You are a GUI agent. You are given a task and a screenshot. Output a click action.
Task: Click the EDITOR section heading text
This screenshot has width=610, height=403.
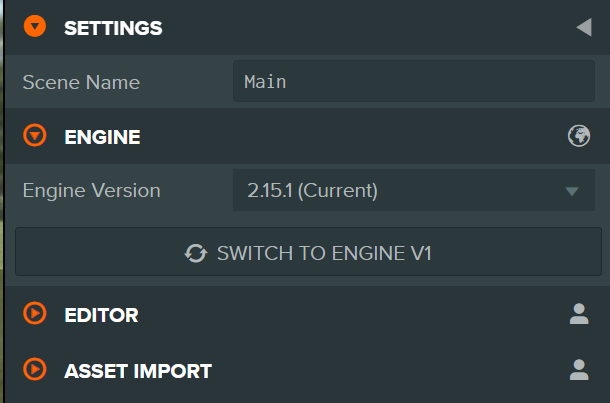point(101,315)
